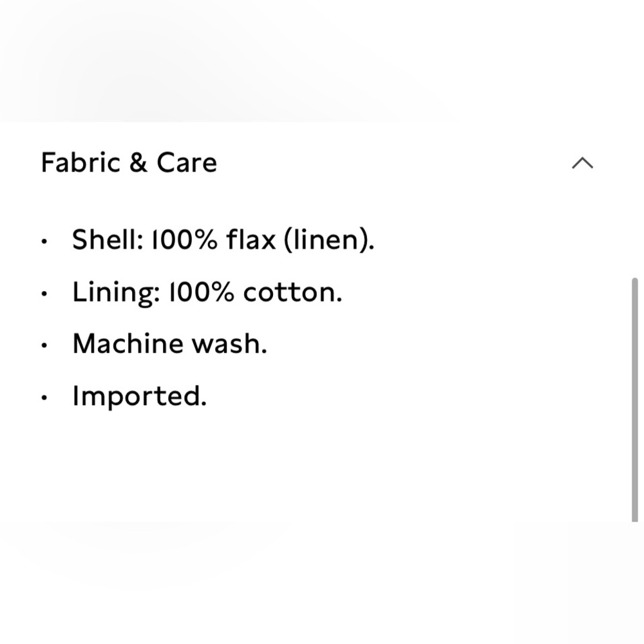Click the Machine wash care instruction
Viewport: 644px width, 644px height.
pos(169,343)
